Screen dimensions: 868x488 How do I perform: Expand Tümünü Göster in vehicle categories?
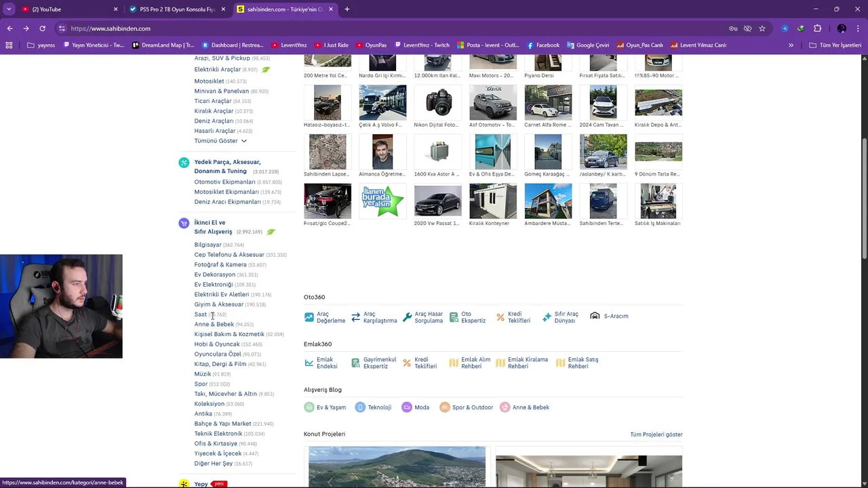220,141
